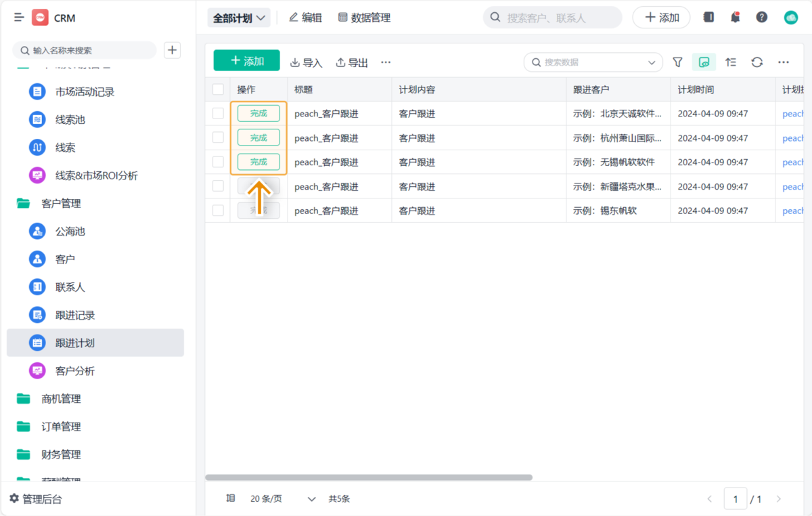Expand the 商机管理 folder
The height and width of the screenshot is (516, 812).
pyautogui.click(x=61, y=399)
